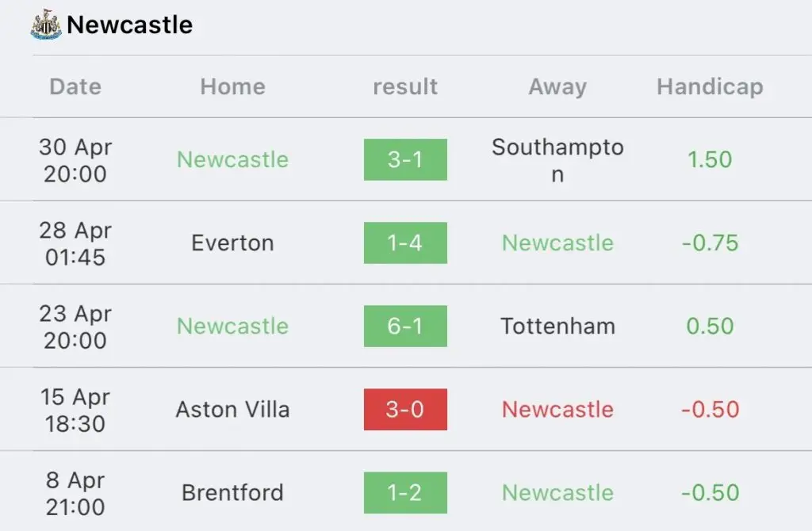Viewport: 812px width, 531px height.
Task: Click the 1.50 handicap value
Action: coord(710,159)
